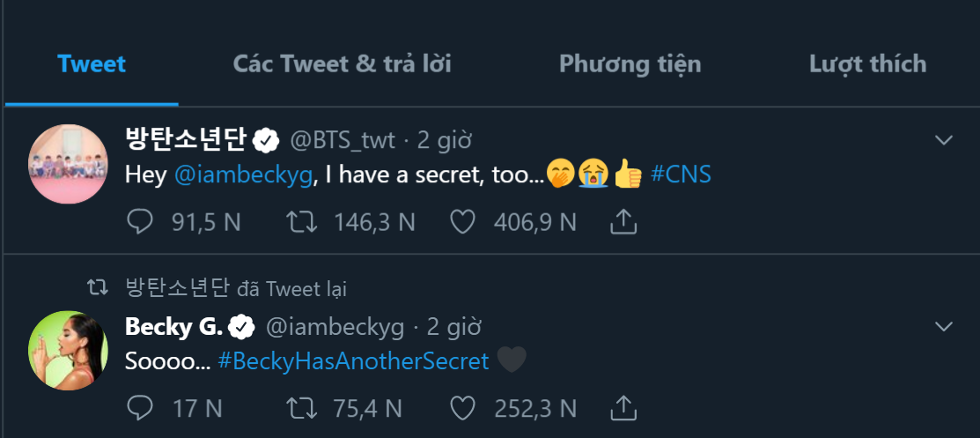Reply to the BTS_twt tweet

click(x=140, y=221)
